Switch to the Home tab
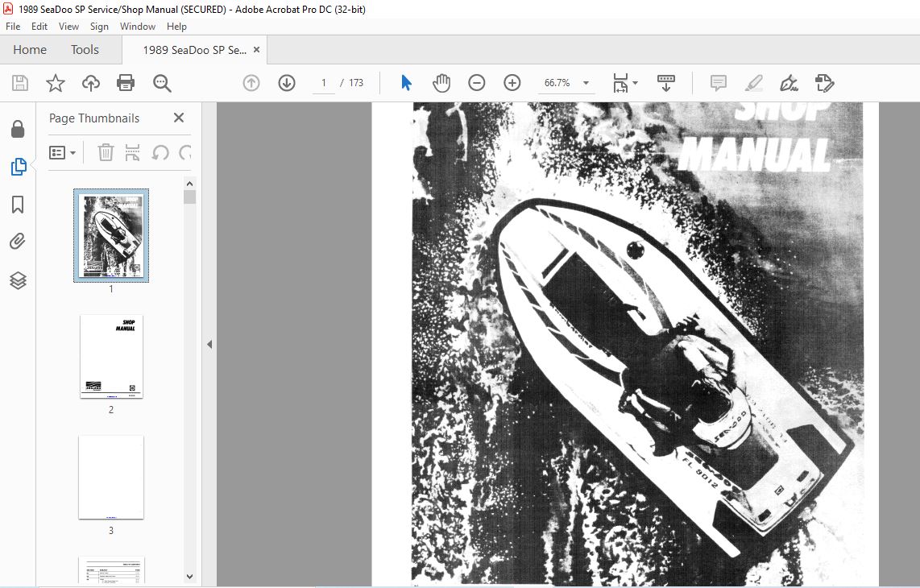This screenshot has height=588, width=920. click(x=30, y=50)
